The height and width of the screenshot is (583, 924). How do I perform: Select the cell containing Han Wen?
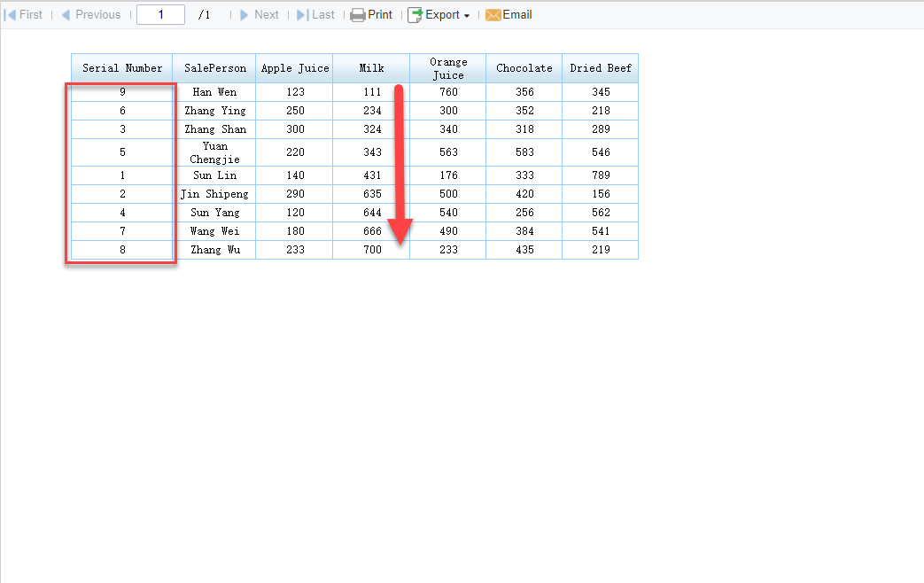(214, 91)
